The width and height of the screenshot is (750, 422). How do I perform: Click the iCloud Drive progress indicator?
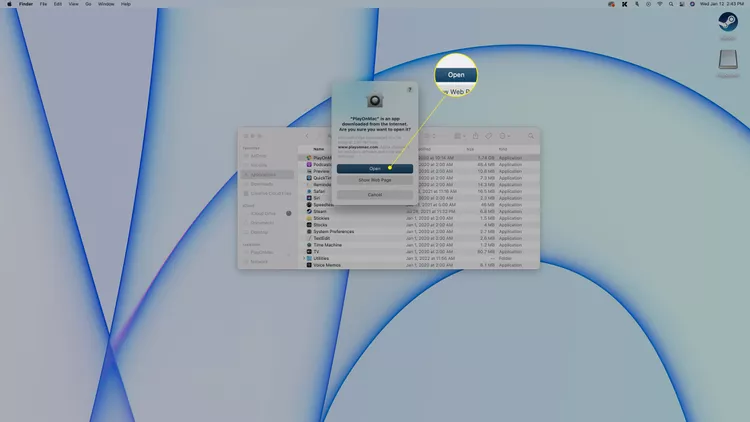click(x=288, y=213)
